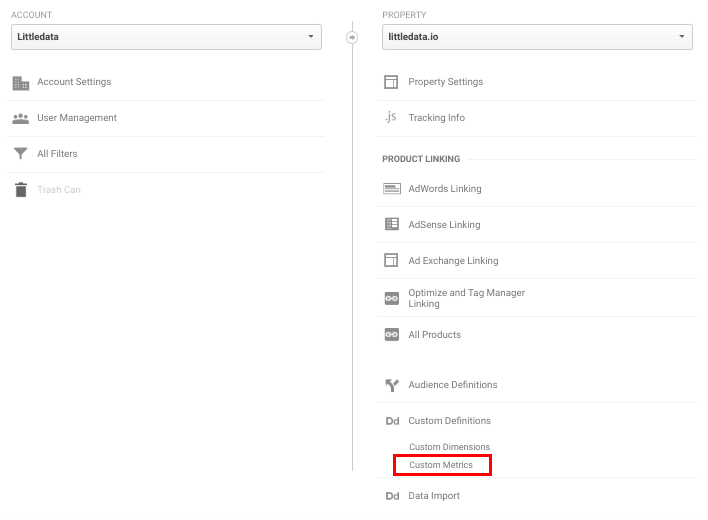Open Data Import
The height and width of the screenshot is (520, 708).
434,496
